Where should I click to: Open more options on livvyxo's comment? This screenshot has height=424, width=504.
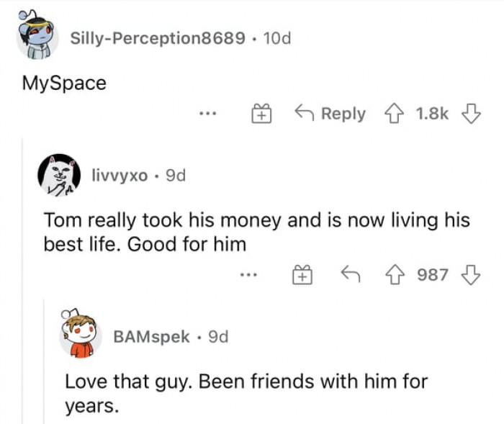[249, 274]
